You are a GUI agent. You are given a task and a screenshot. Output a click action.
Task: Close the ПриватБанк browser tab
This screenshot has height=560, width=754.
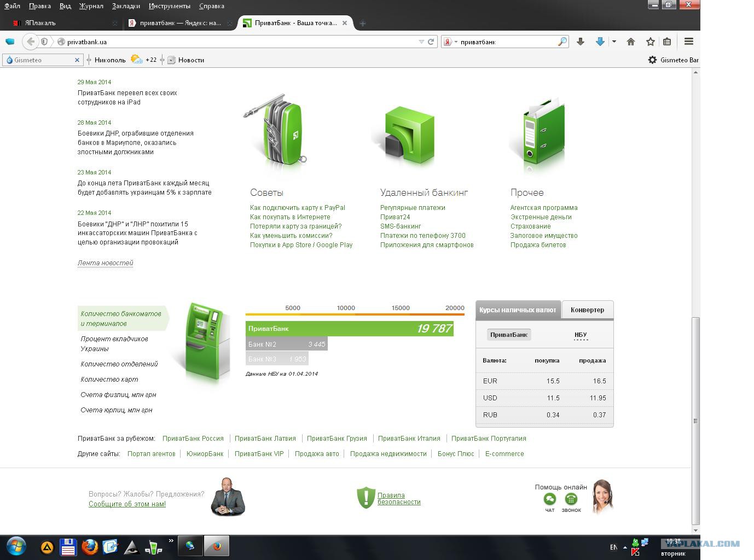pos(345,23)
